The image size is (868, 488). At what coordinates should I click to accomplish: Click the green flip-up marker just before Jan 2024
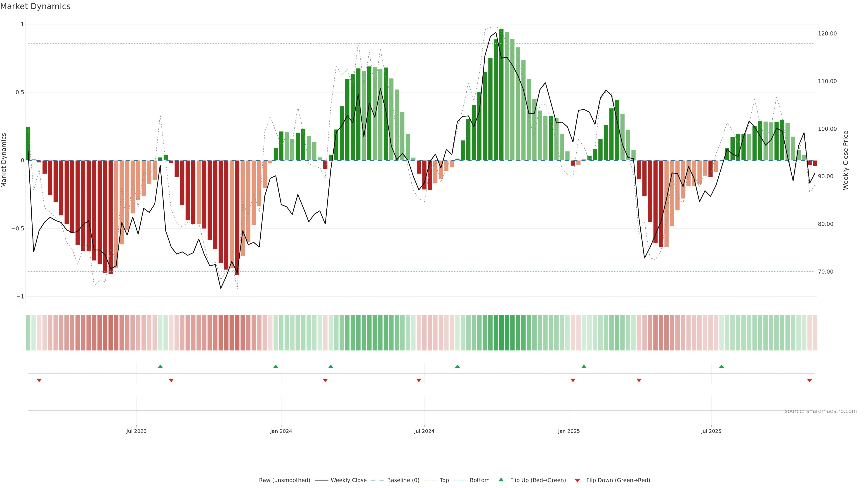(276, 366)
